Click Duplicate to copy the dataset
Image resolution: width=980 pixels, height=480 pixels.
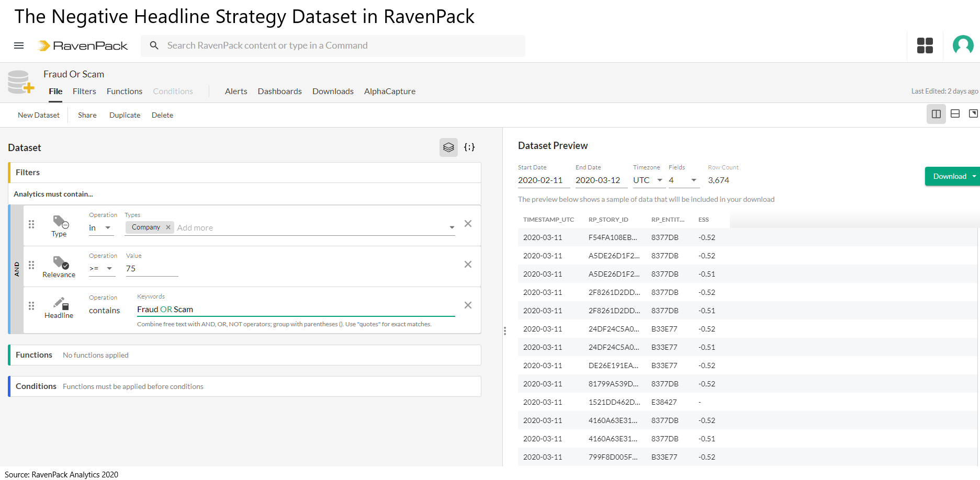(x=125, y=115)
